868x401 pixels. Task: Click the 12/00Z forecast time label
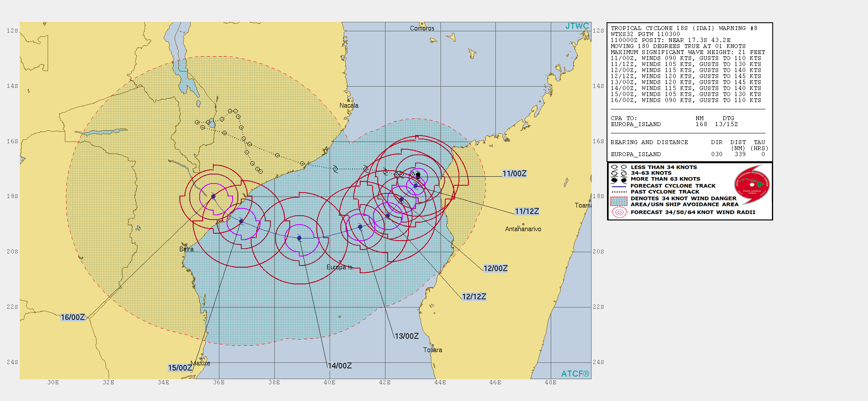pos(495,268)
